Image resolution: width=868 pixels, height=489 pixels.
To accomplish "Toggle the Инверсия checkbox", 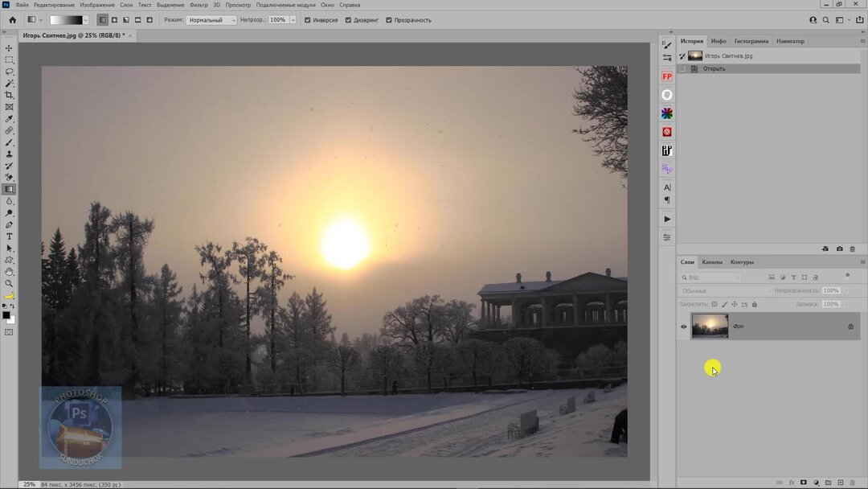I will click(308, 20).
